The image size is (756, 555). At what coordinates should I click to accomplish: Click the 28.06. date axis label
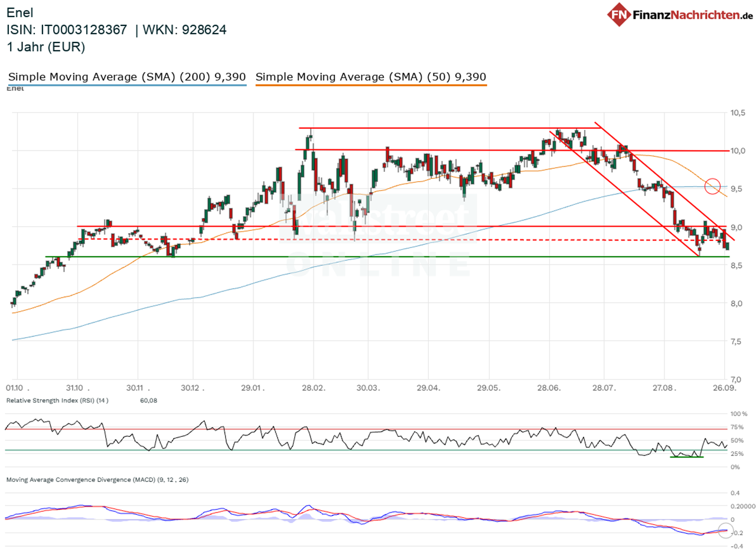click(549, 389)
